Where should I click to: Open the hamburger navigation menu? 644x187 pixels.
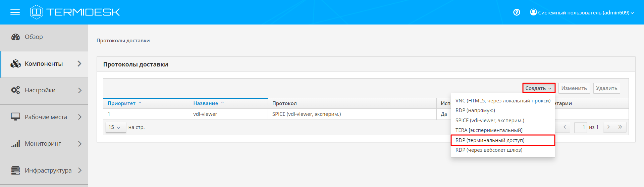point(15,12)
